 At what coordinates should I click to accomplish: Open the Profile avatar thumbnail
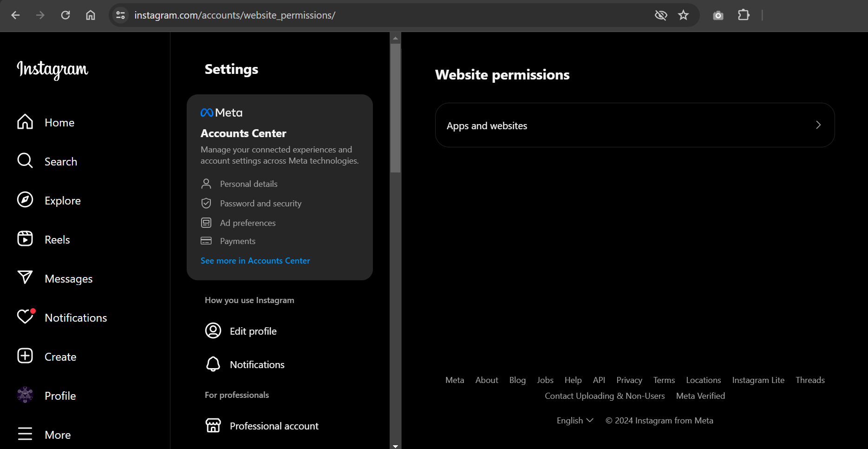[25, 395]
